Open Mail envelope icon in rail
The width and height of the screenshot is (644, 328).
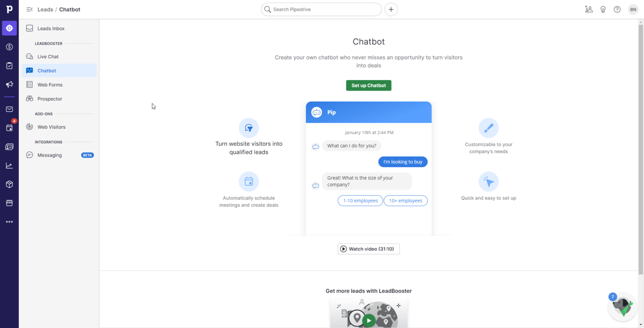(x=9, y=109)
